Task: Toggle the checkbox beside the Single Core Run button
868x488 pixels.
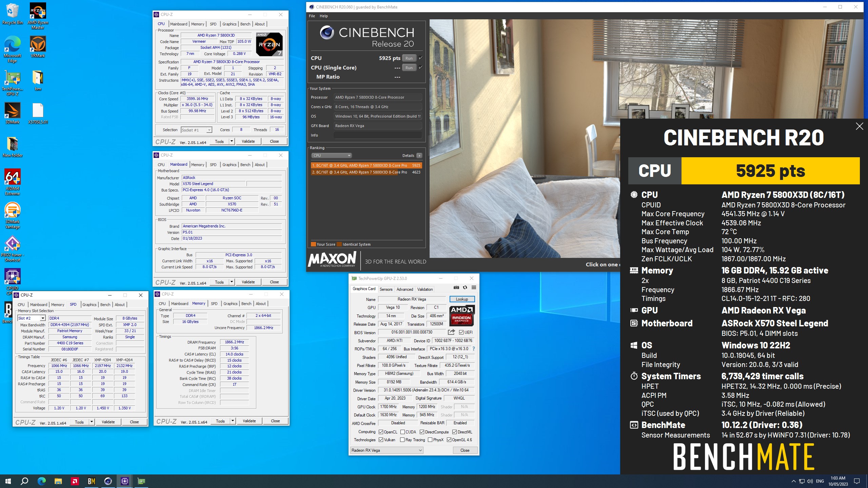Action: (x=420, y=67)
